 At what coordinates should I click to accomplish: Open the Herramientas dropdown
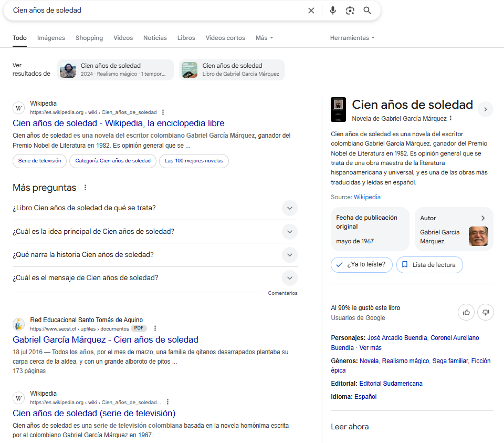(352, 38)
